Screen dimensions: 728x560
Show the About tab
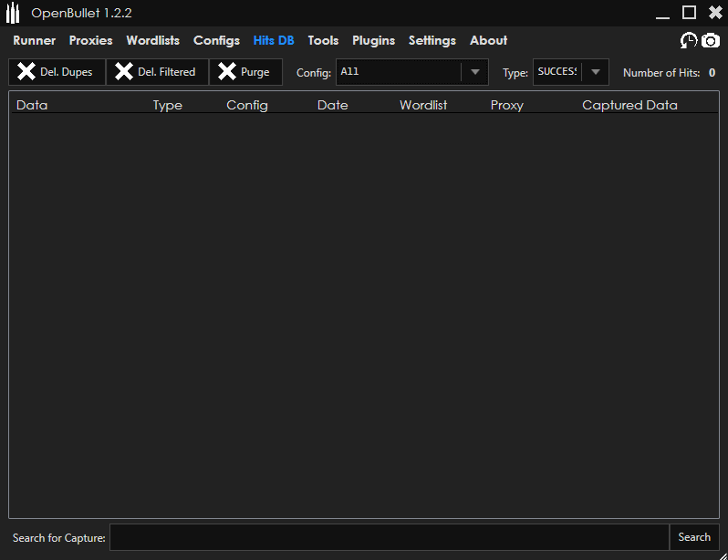(488, 40)
